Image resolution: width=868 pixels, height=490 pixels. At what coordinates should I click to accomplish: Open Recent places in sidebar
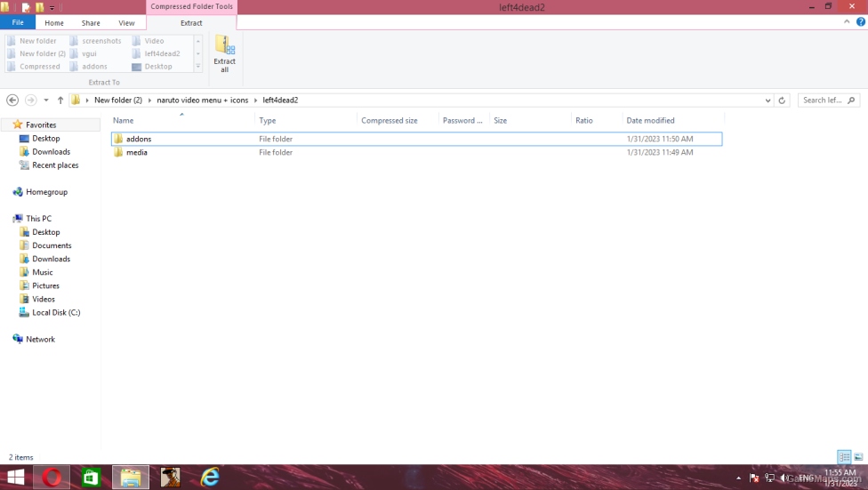coord(55,165)
